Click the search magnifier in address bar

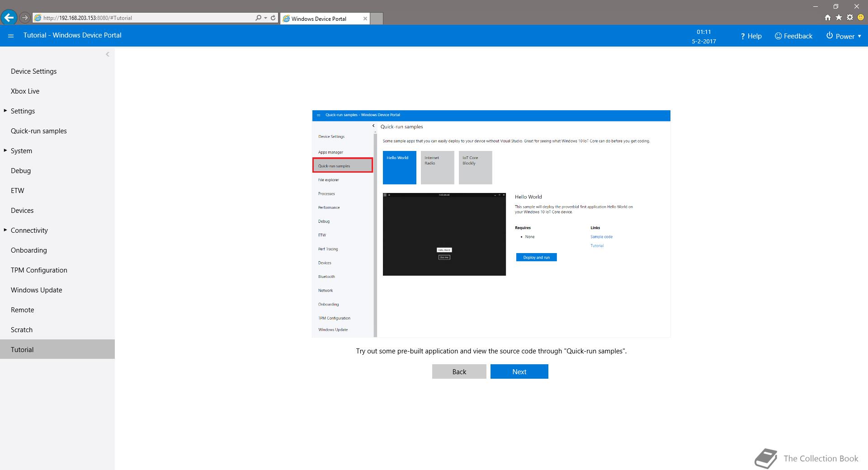[x=258, y=18]
